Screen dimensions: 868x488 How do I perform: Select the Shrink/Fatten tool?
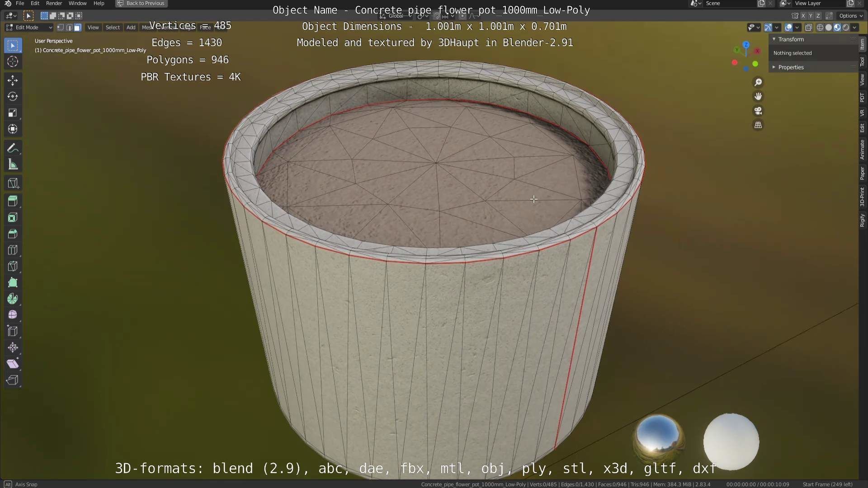click(x=13, y=347)
